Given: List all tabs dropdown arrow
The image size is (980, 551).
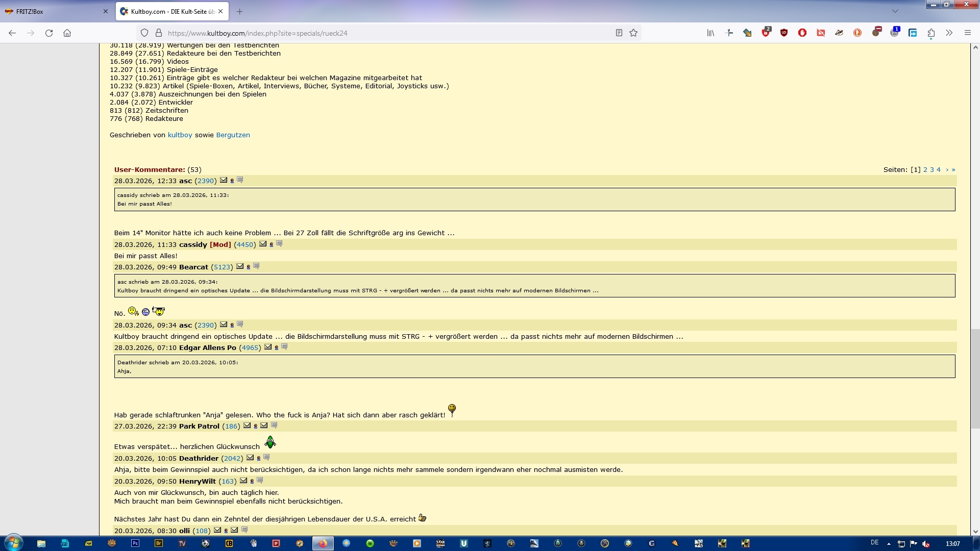Looking at the screenshot, I should tap(895, 11).
